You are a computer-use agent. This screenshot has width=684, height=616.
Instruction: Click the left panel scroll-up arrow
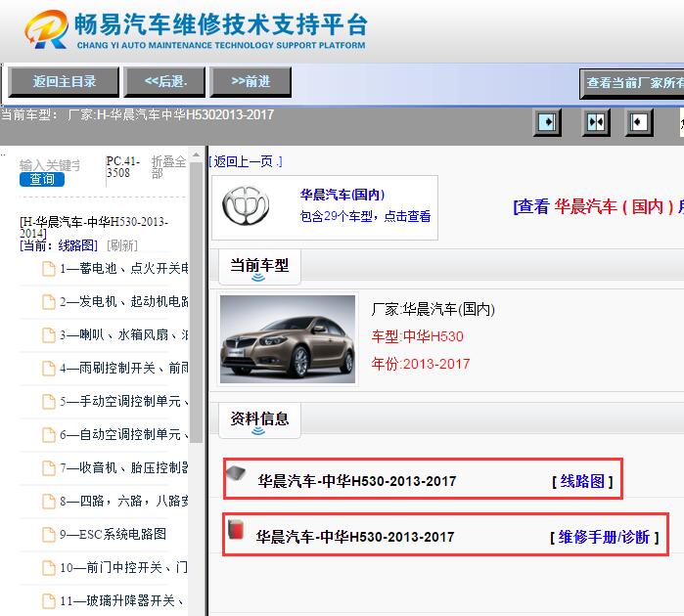pos(197,154)
